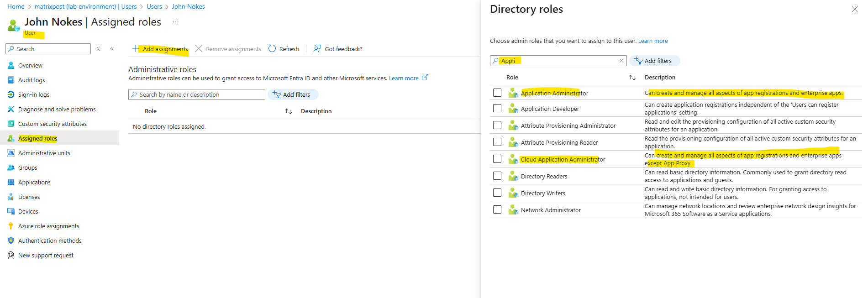
Task: Open Learn more link in Directory roles
Action: [x=653, y=41]
